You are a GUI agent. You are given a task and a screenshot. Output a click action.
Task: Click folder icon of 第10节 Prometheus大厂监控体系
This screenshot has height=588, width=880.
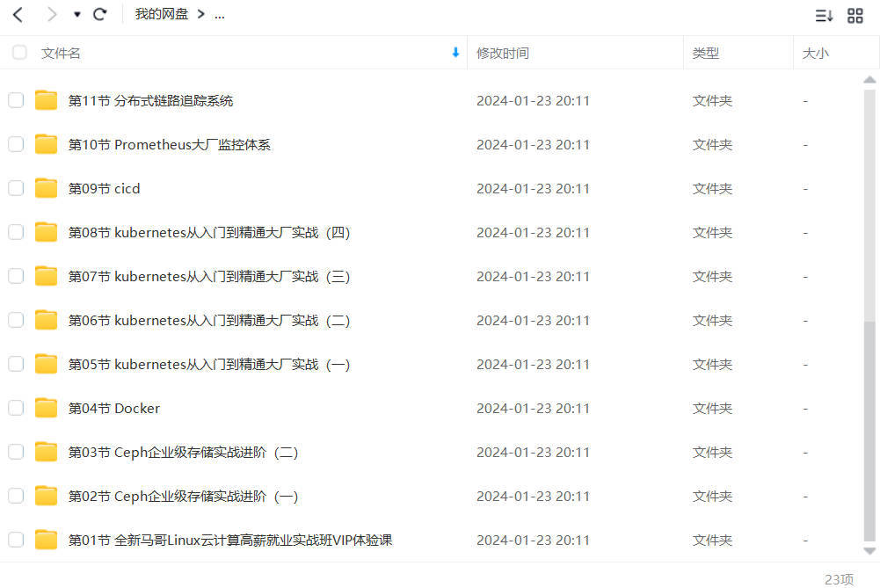tap(46, 144)
